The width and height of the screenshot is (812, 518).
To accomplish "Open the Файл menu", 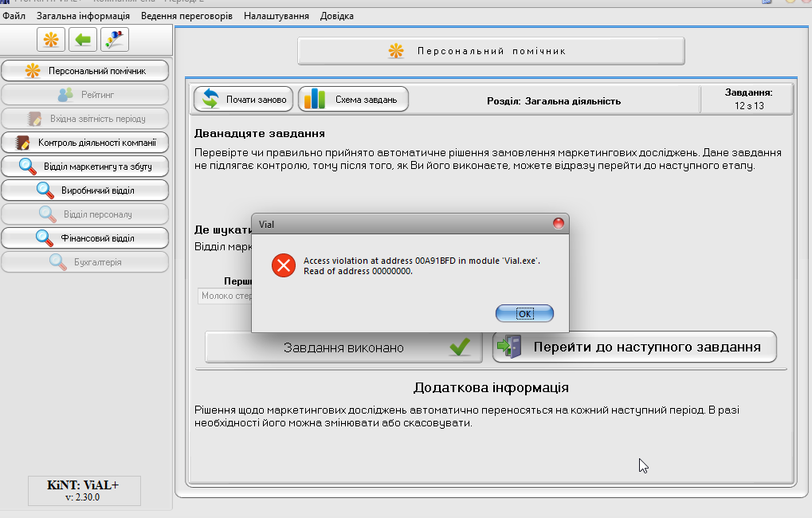I will click(14, 16).
